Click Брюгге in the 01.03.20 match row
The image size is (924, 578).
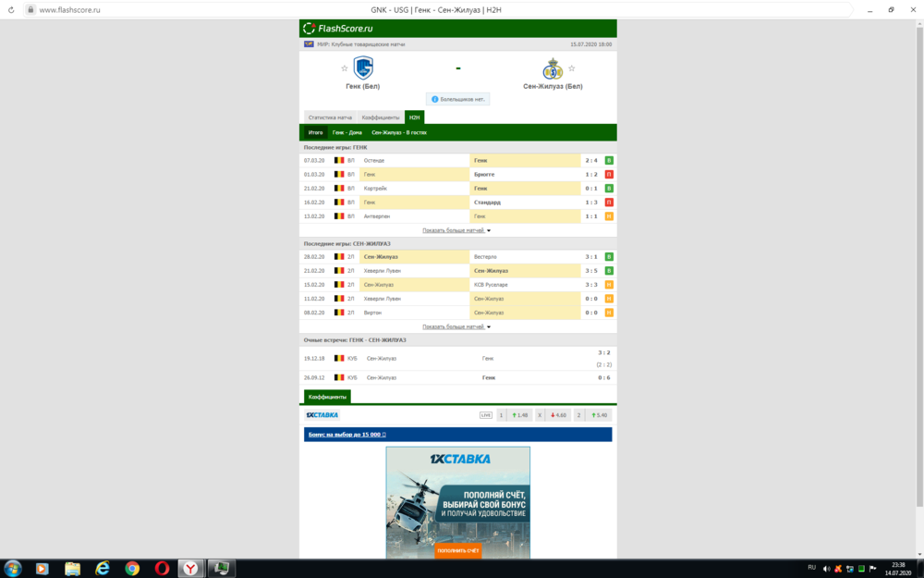(x=484, y=175)
